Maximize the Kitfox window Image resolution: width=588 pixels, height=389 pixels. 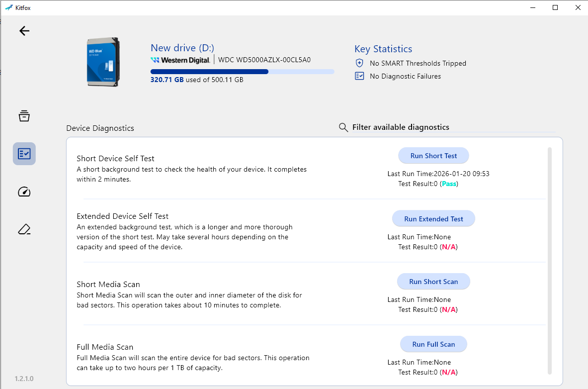(x=555, y=7)
